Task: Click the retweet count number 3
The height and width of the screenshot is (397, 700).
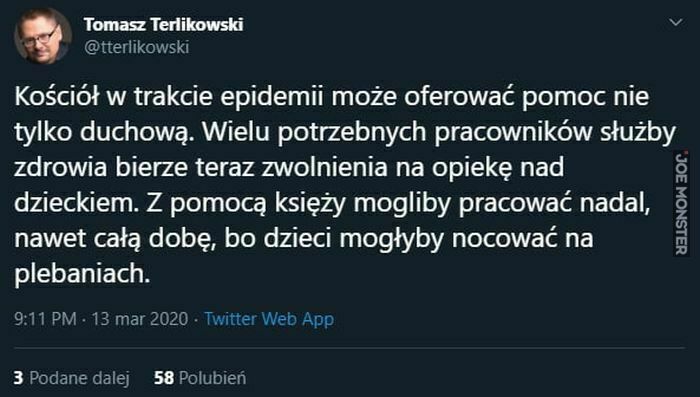Action: (18, 378)
